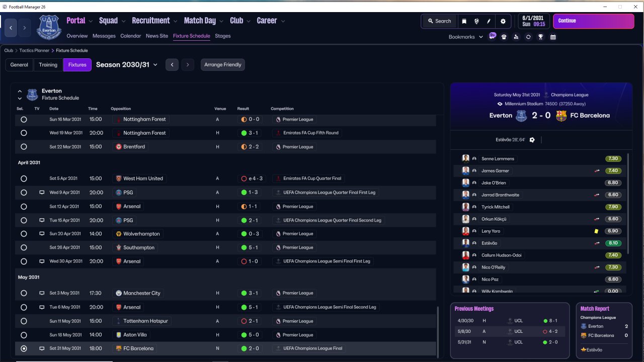Click the Tactics Planner breadcrumb link
644x362 pixels.
click(x=34, y=50)
